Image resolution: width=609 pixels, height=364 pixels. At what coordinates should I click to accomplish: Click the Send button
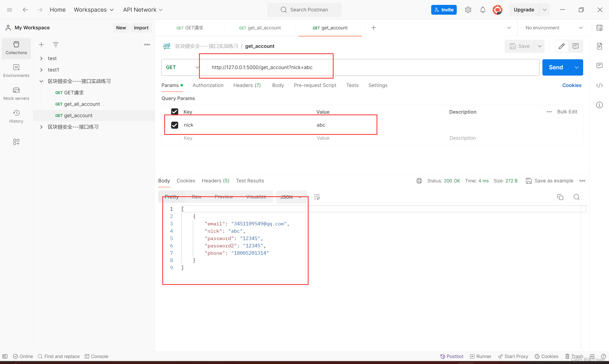click(556, 67)
